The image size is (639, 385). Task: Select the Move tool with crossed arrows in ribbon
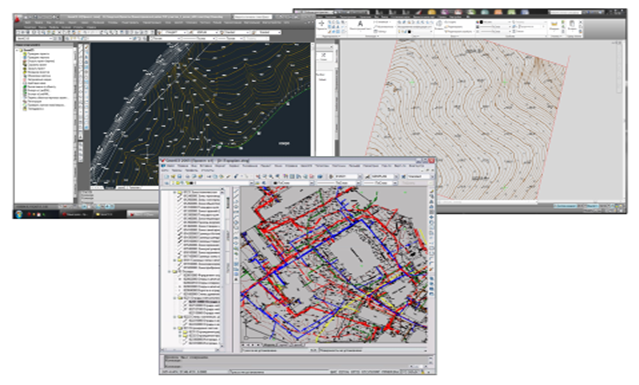(322, 24)
